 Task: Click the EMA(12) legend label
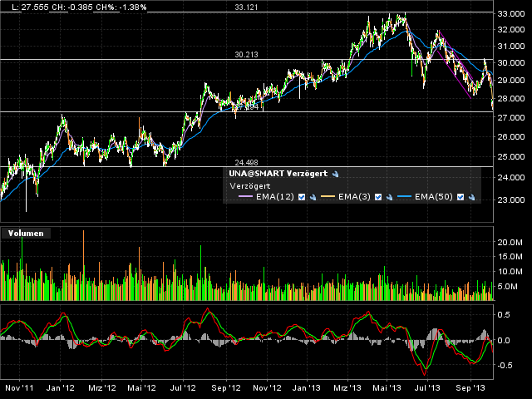coord(275,197)
